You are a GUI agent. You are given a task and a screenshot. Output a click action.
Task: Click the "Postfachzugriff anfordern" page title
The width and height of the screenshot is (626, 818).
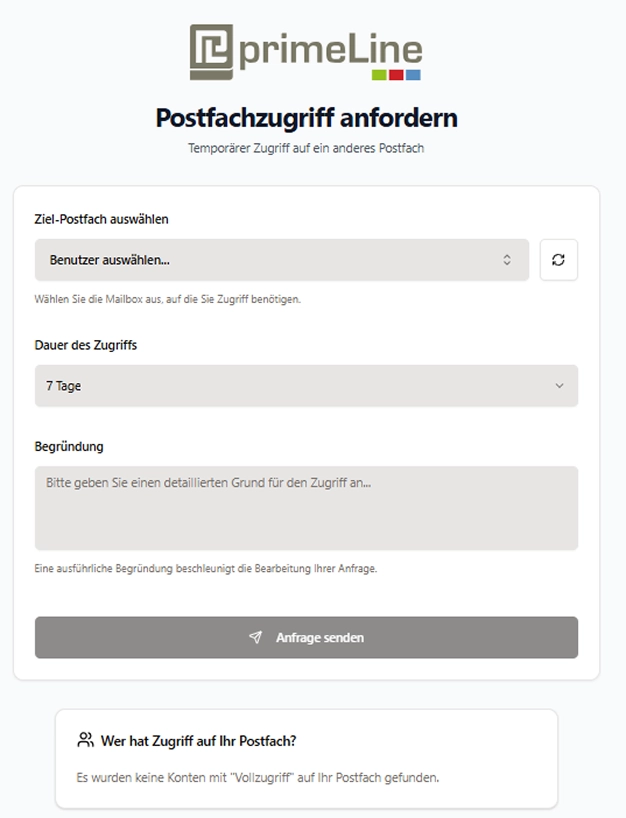tap(304, 117)
